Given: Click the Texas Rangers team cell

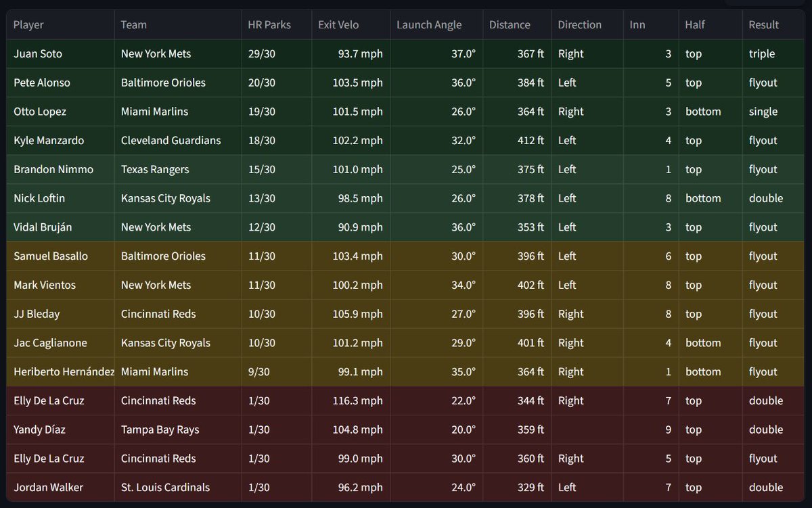Looking at the screenshot, I should click(x=178, y=169).
